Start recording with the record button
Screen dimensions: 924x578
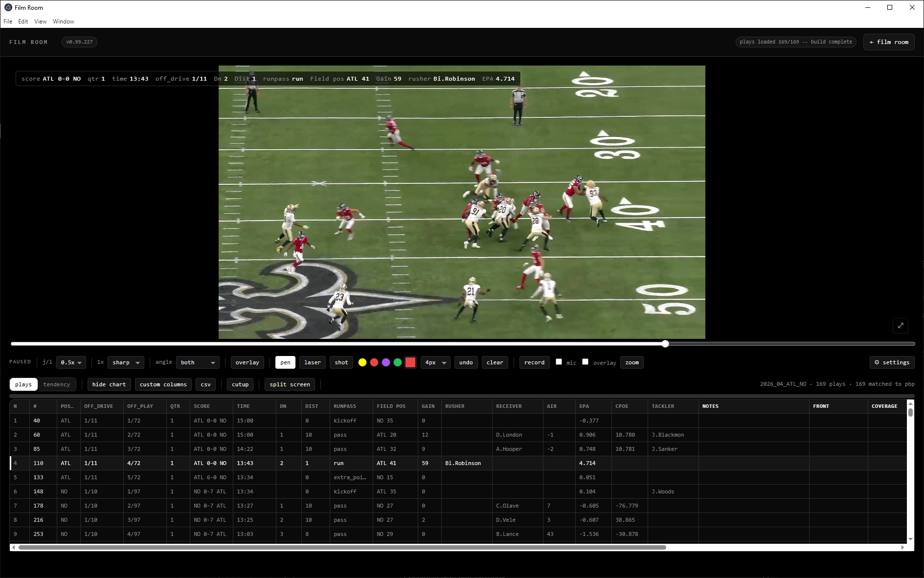(x=535, y=362)
